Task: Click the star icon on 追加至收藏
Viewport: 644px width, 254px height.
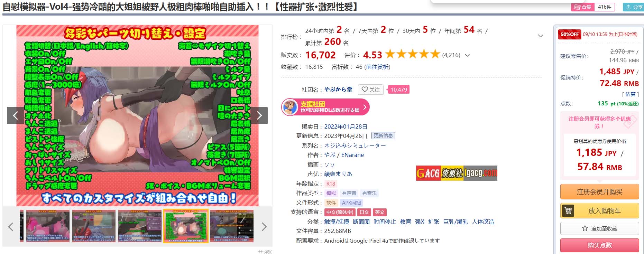Action: (x=585, y=228)
